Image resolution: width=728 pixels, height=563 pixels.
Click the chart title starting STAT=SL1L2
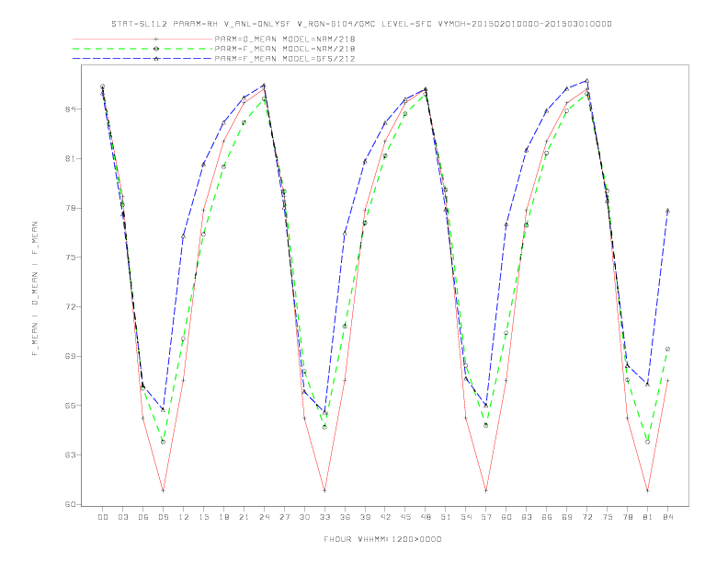tap(361, 24)
